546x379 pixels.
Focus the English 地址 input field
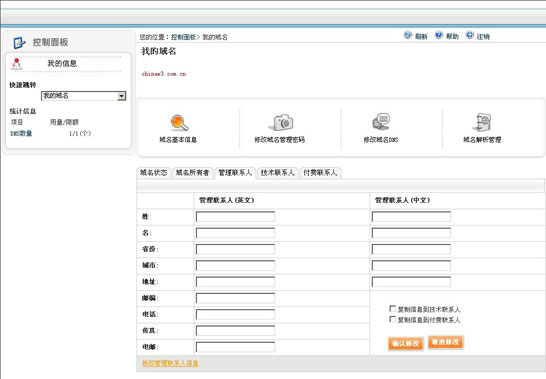[x=235, y=281]
